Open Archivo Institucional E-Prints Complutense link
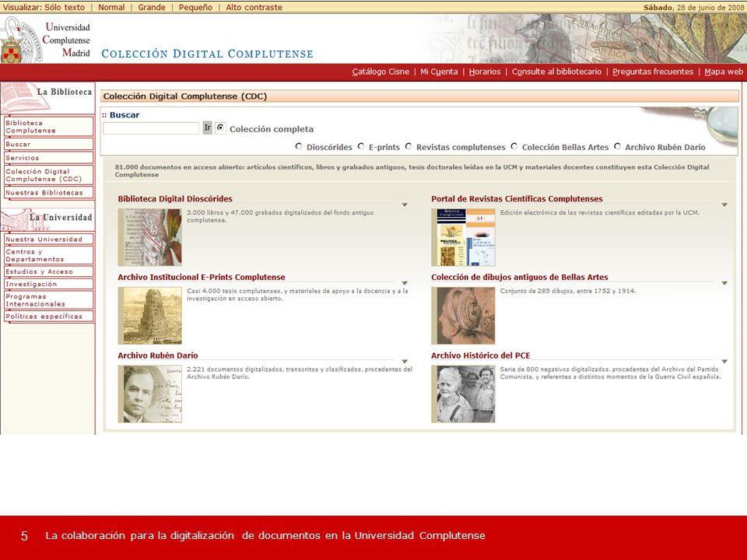 (202, 277)
